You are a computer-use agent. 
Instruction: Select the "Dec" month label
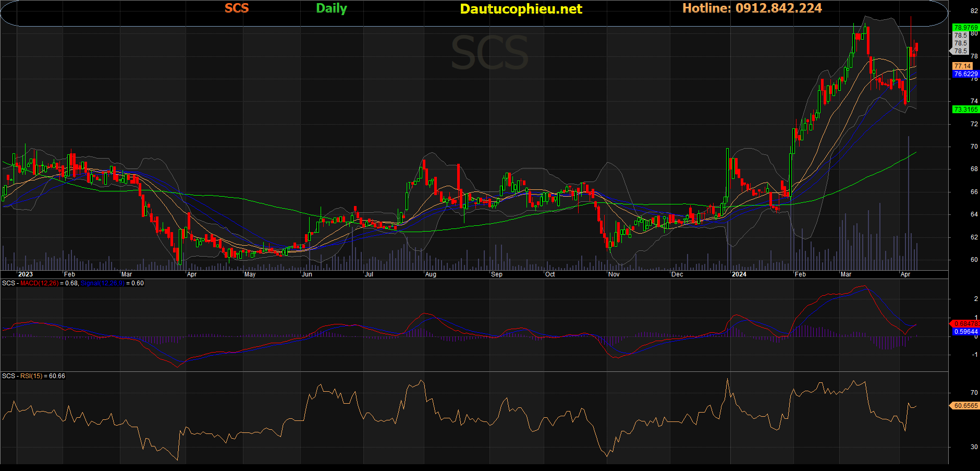677,274
